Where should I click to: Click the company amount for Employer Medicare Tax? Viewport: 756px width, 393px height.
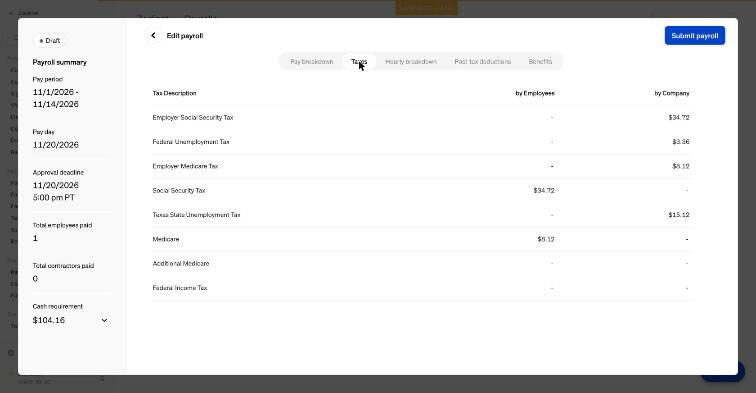[681, 166]
